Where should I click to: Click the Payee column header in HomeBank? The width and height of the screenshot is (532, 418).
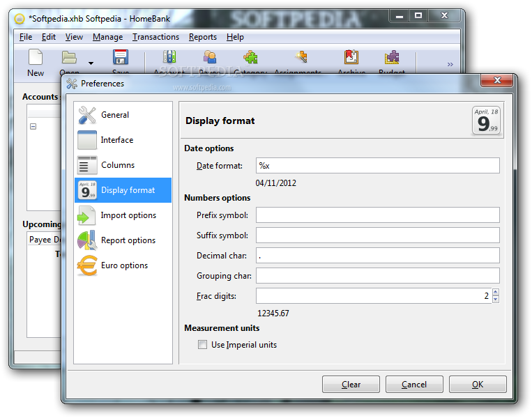(x=40, y=240)
